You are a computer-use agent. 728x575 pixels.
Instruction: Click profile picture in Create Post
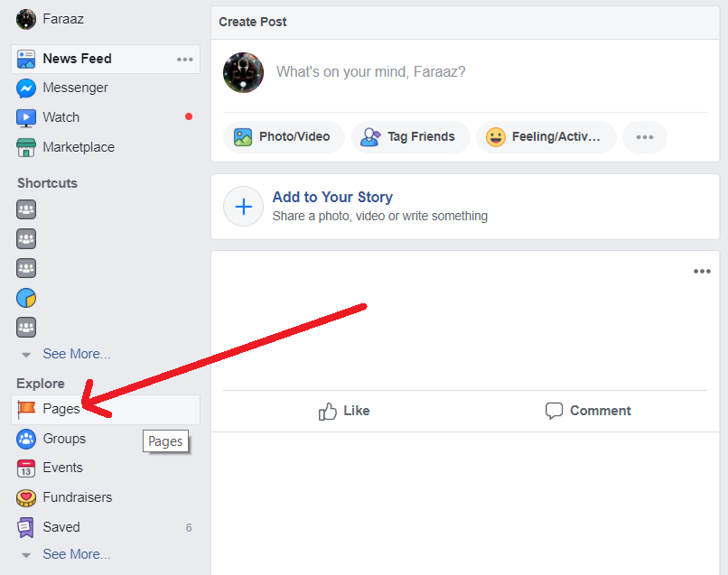[x=243, y=72]
